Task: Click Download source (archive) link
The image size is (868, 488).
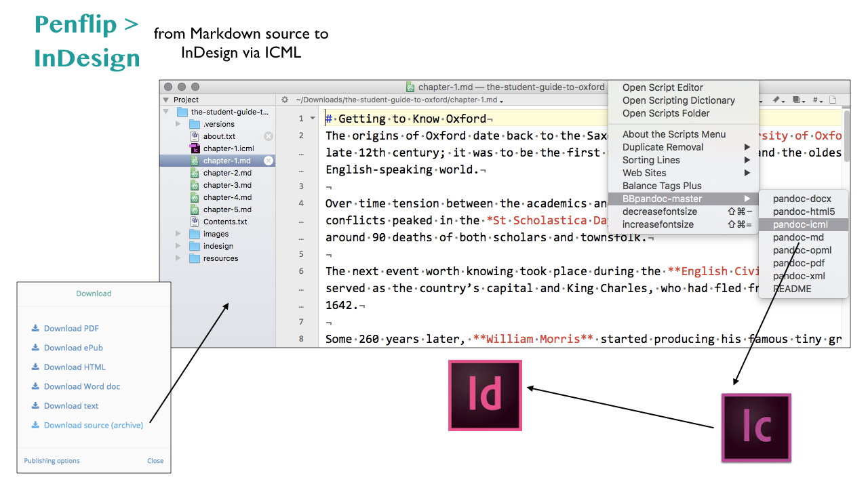Action: click(x=94, y=426)
